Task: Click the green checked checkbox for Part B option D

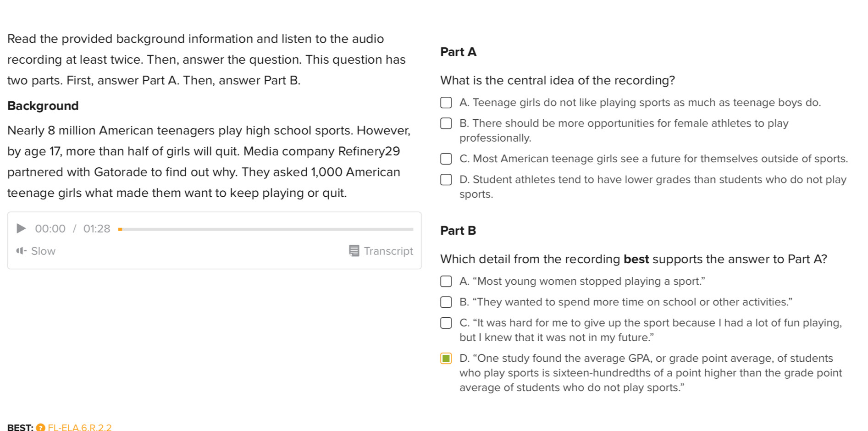Action: [x=446, y=358]
